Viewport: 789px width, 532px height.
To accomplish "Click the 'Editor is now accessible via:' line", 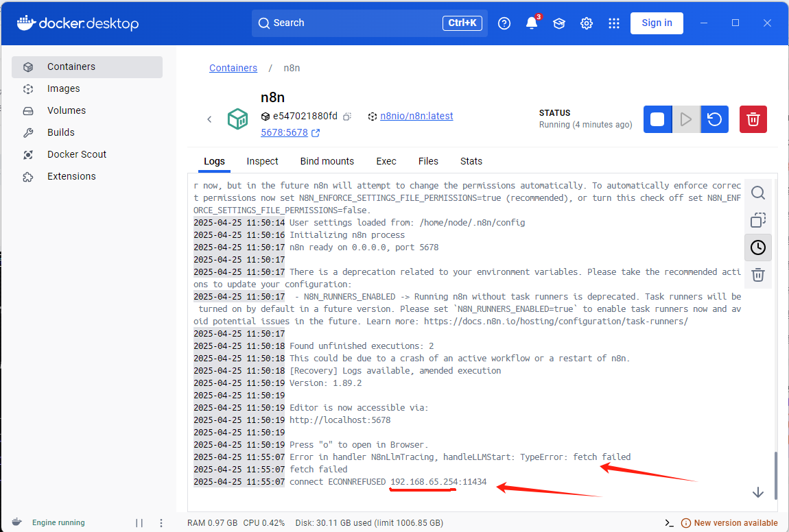I will pyautogui.click(x=360, y=408).
